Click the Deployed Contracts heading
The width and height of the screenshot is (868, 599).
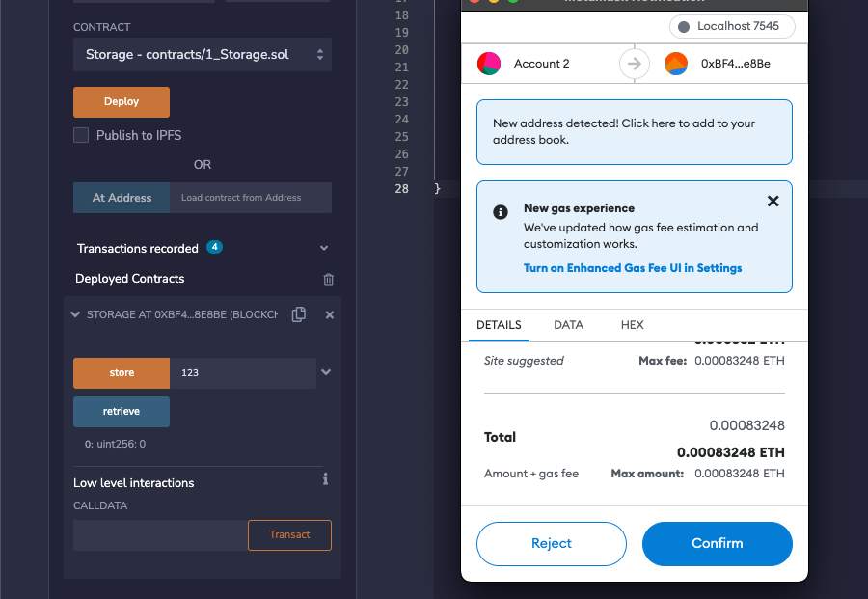[130, 279]
